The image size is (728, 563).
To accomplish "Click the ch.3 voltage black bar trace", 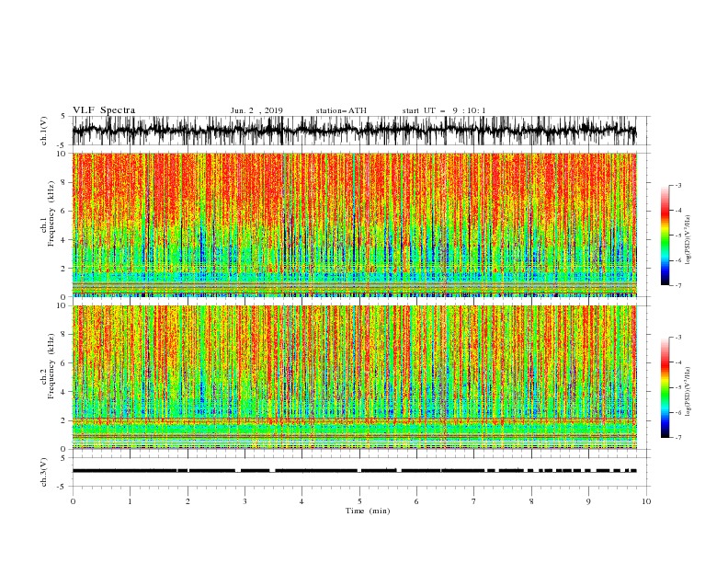I will coord(354,471).
